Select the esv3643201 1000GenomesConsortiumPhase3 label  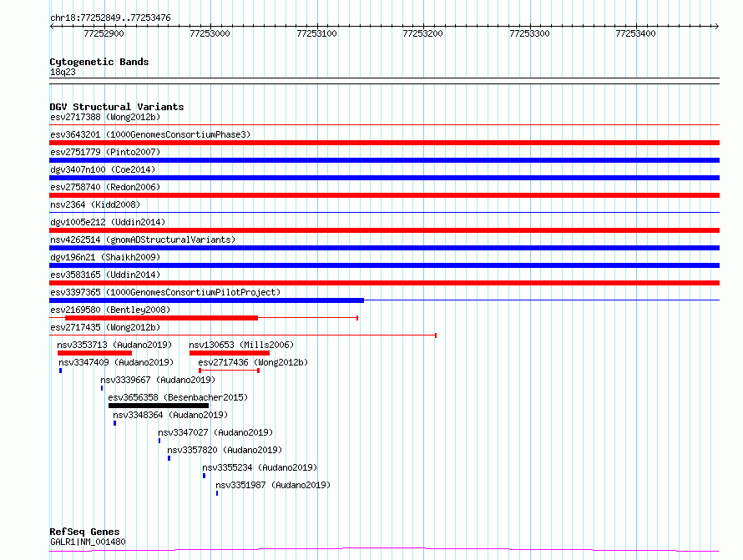(x=150, y=134)
